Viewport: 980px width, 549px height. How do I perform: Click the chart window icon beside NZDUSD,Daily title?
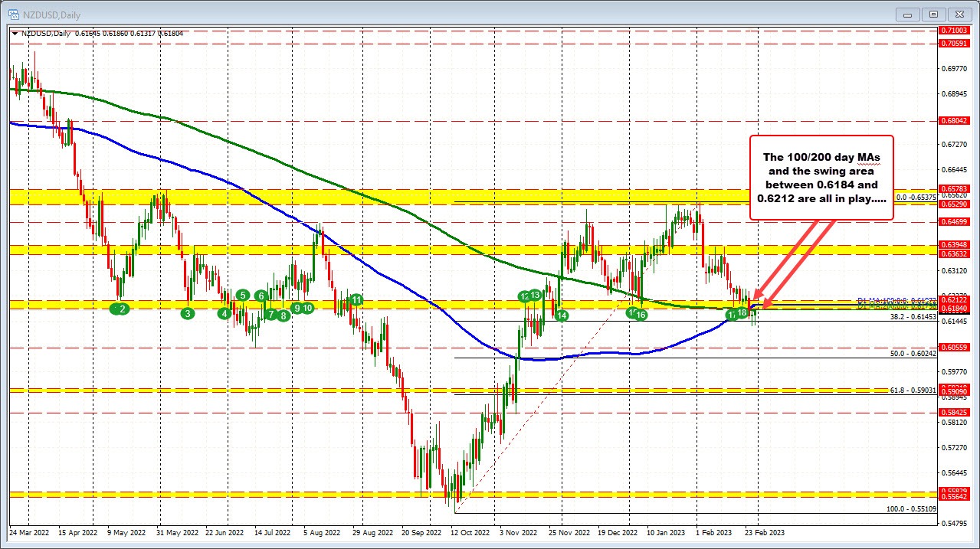pyautogui.click(x=12, y=15)
